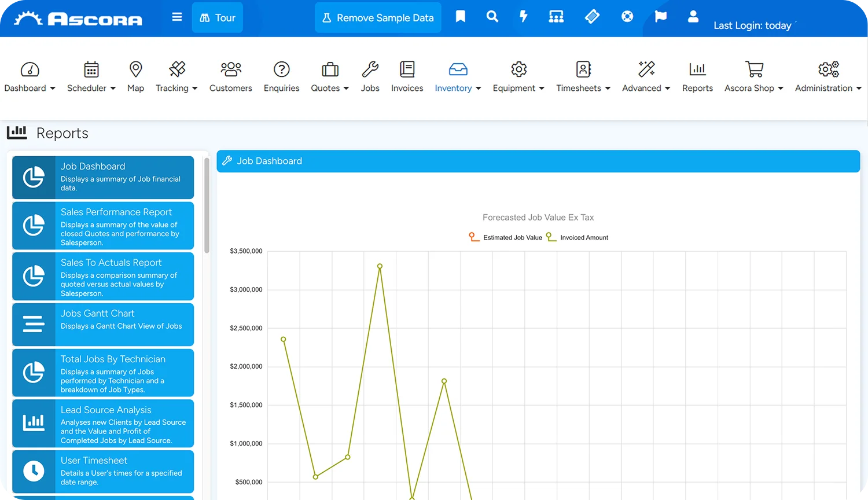Click the Dashboard gauge icon

tap(30, 69)
